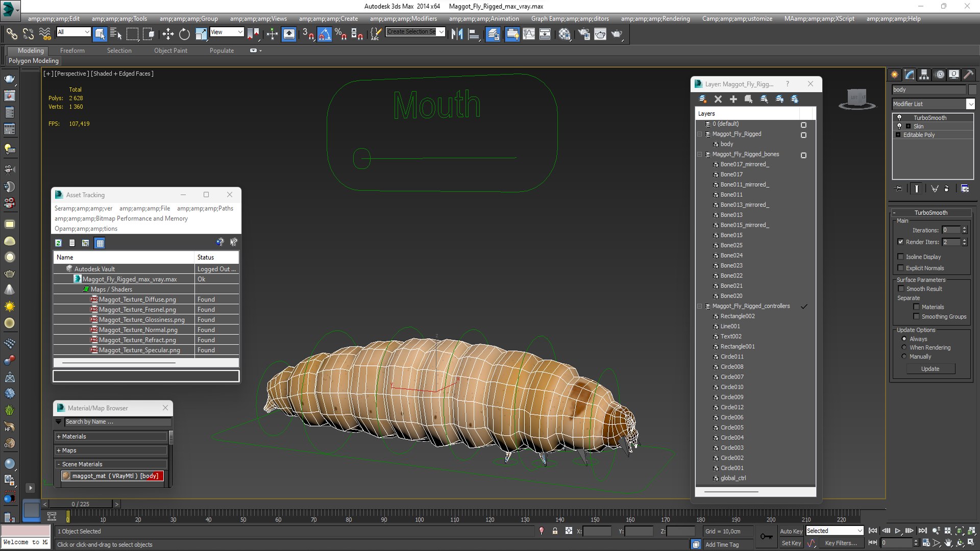
Task: Switch to Object Paint ribbon tab
Action: 170,51
